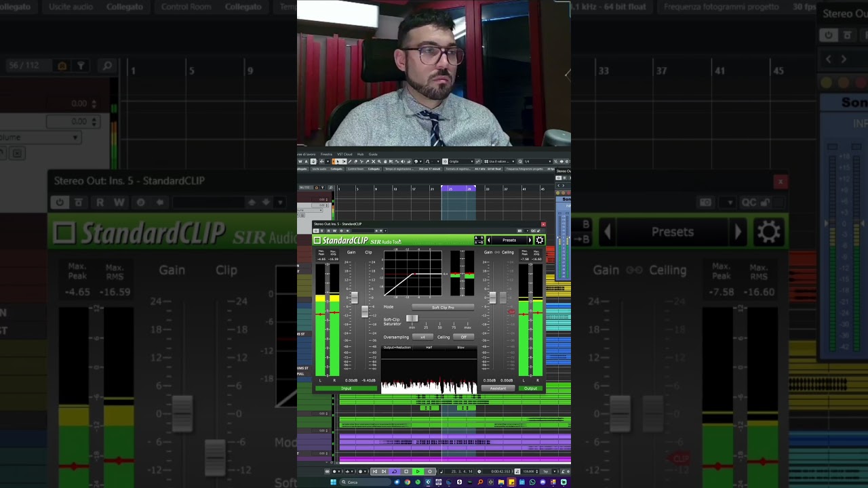The width and height of the screenshot is (868, 488).
Task: Select next StandardCLIP preset arrow
Action: [x=530, y=240]
